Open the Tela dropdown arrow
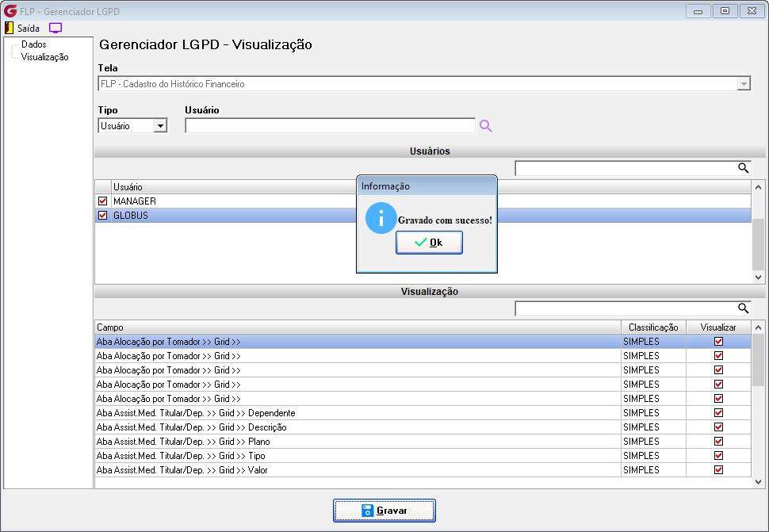Viewport: 769px width, 532px height. click(x=744, y=84)
